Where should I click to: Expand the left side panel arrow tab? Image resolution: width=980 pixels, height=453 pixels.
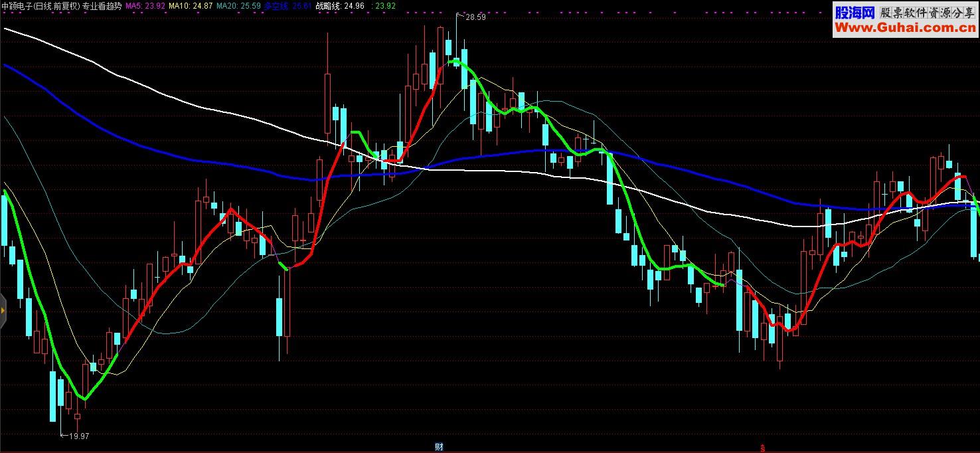3,310
